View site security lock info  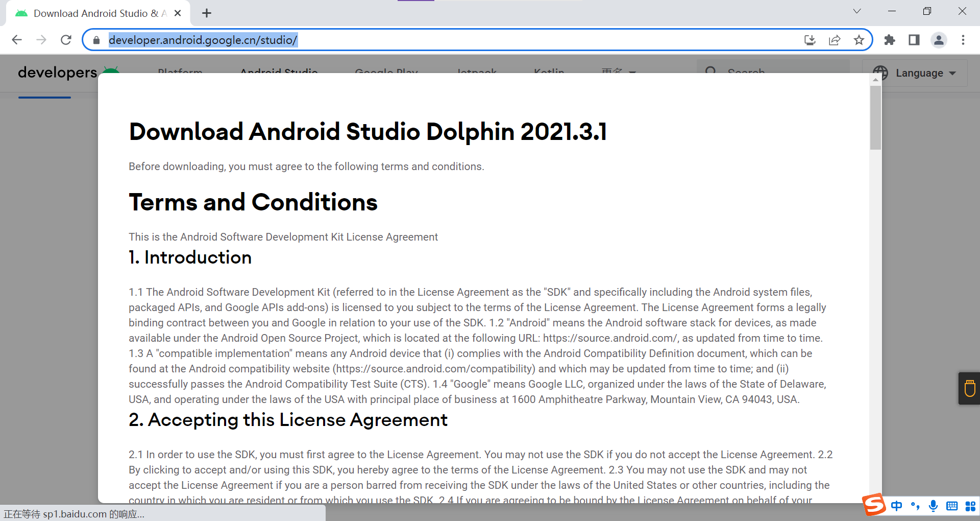[x=96, y=40]
